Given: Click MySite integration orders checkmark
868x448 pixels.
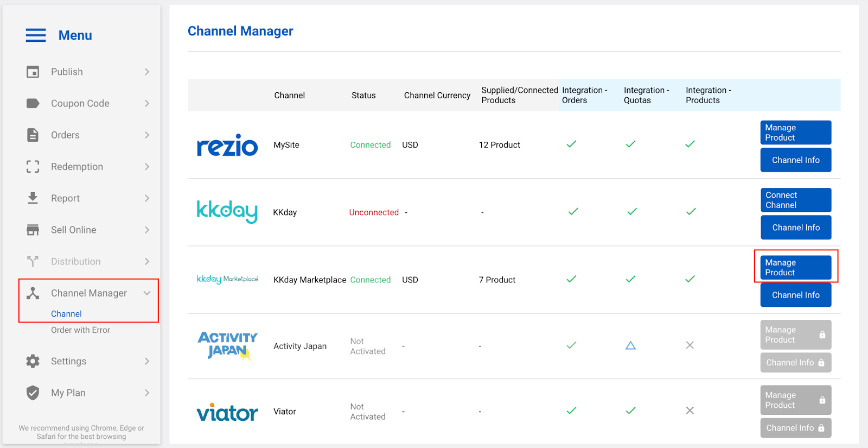Looking at the screenshot, I should 571,144.
